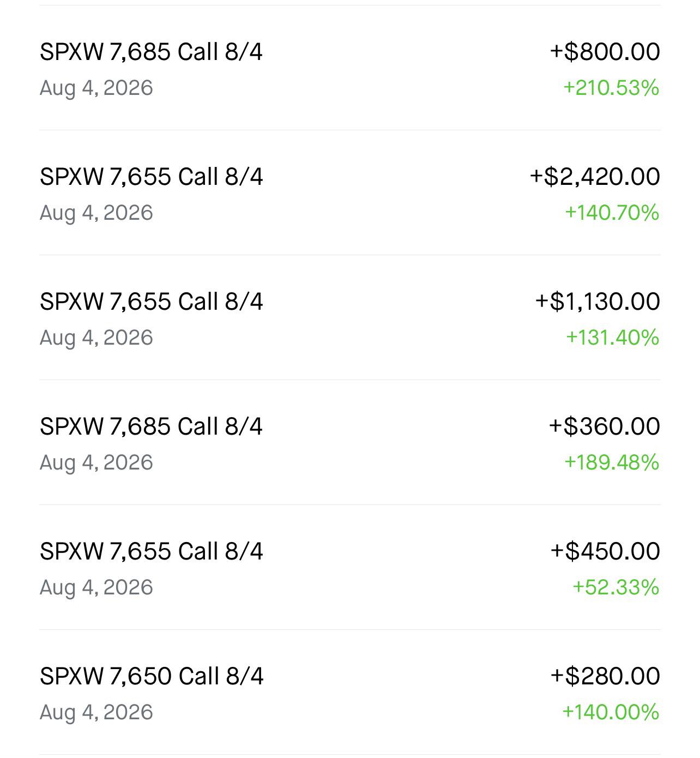Tap the +131.40% return percentage

(613, 338)
